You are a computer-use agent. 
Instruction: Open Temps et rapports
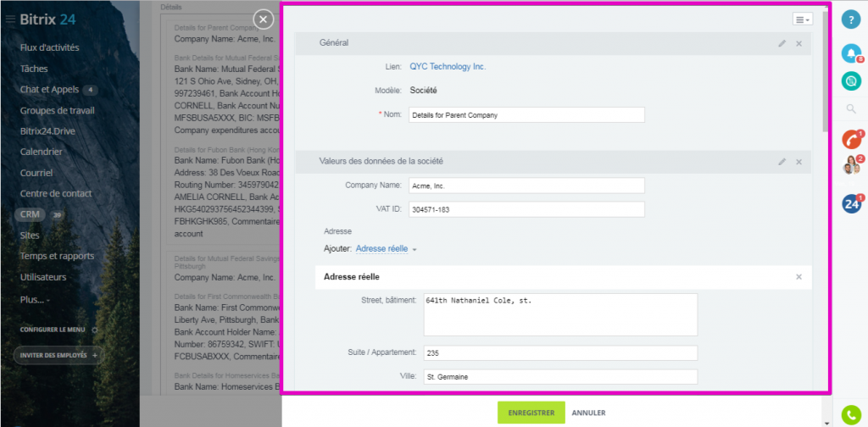point(57,256)
